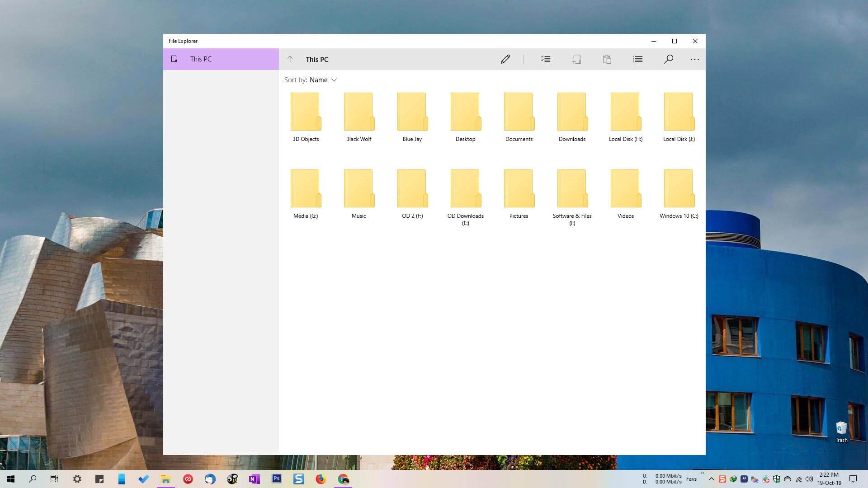
Task: Open the Software & Files (I:) drive
Action: (572, 188)
